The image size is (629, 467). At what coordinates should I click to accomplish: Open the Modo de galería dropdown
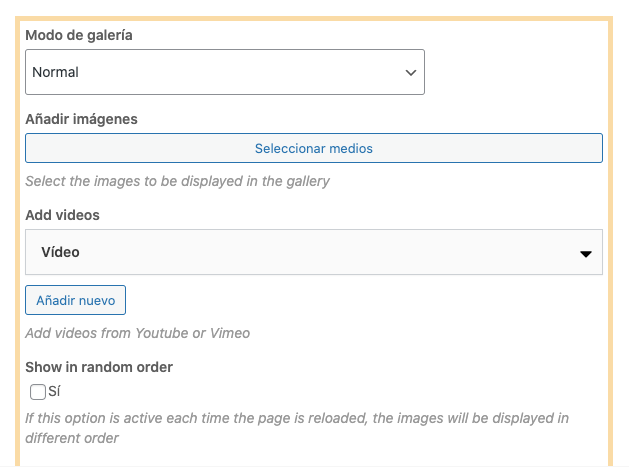coord(224,72)
